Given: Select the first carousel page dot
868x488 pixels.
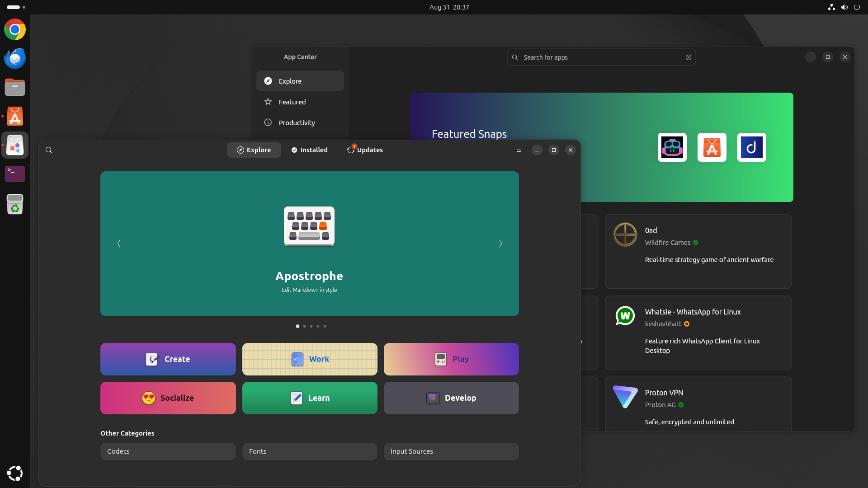Looking at the screenshot, I should (297, 326).
